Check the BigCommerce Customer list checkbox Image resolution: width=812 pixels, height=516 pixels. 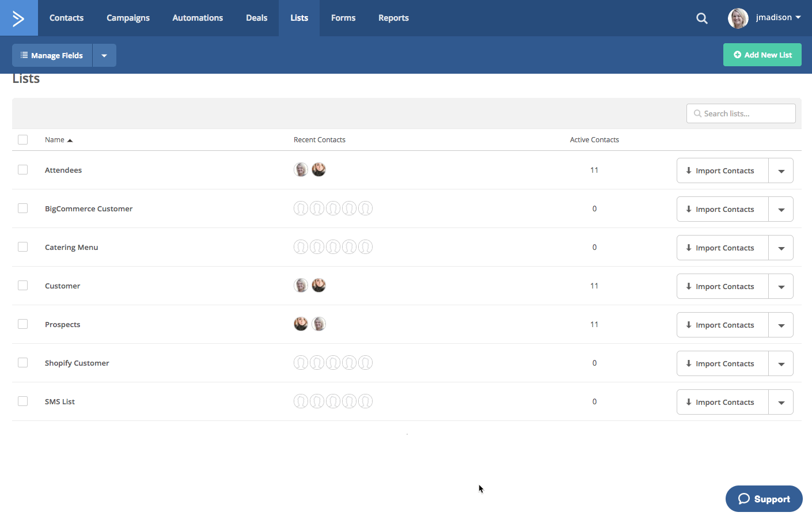pos(22,208)
